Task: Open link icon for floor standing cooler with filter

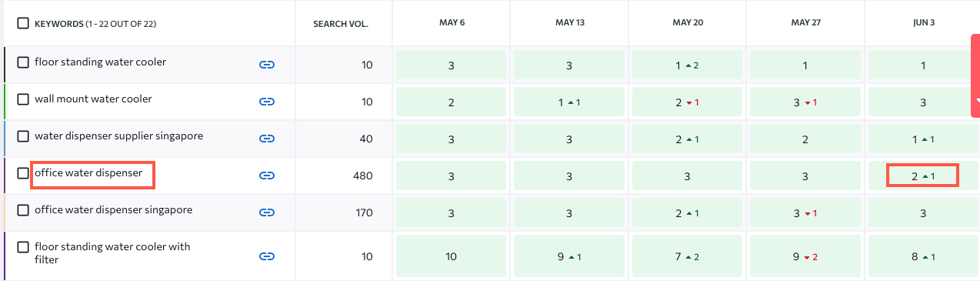Action: click(267, 256)
